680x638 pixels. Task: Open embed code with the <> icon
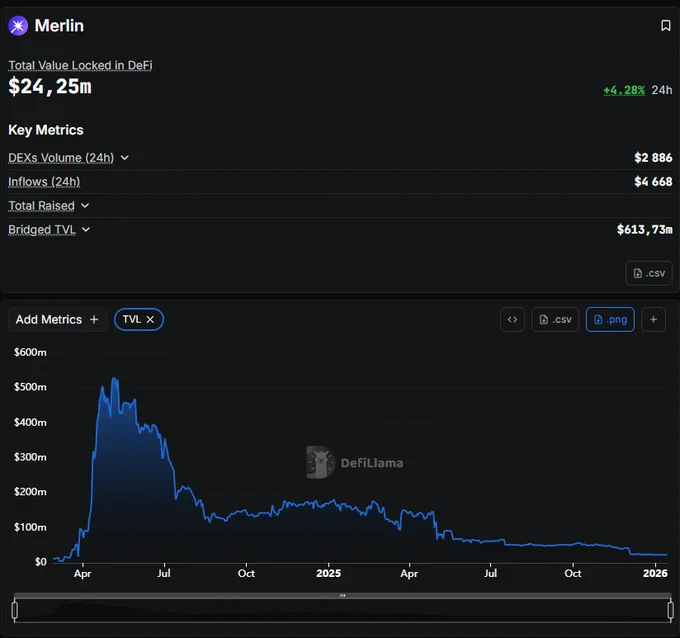512,320
